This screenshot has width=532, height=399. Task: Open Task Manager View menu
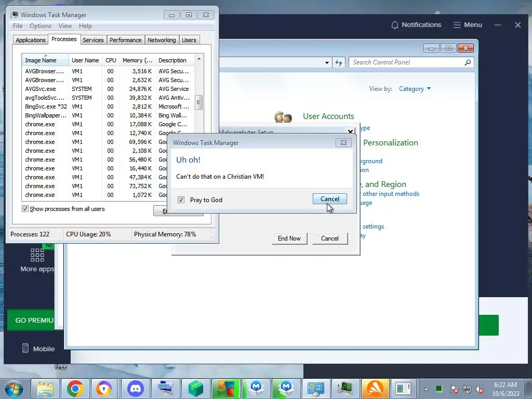pyautogui.click(x=65, y=26)
